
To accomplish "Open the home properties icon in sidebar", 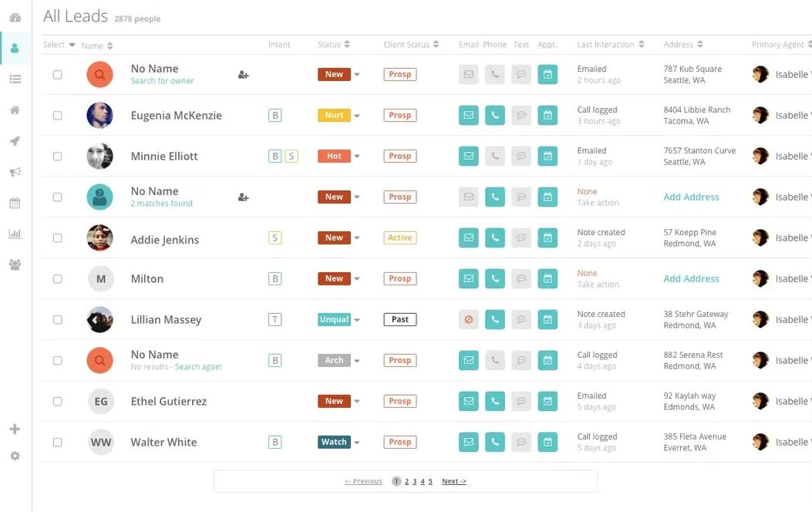I will pos(15,109).
